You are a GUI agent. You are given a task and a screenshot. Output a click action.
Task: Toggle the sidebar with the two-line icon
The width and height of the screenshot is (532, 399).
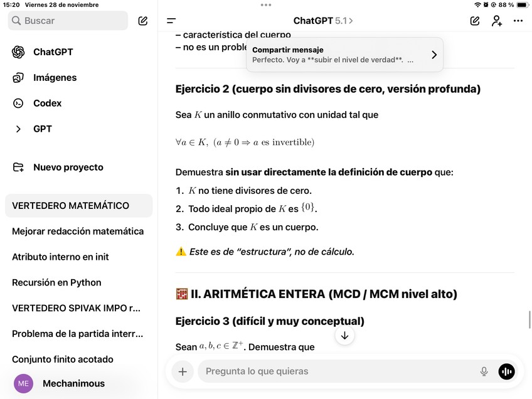(171, 21)
